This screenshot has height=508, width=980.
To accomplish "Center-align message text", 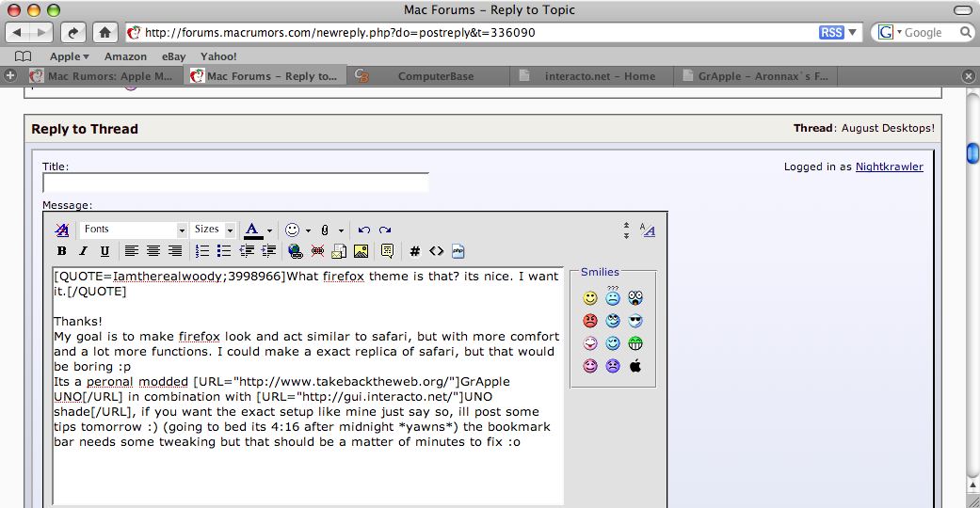I will coord(153,251).
